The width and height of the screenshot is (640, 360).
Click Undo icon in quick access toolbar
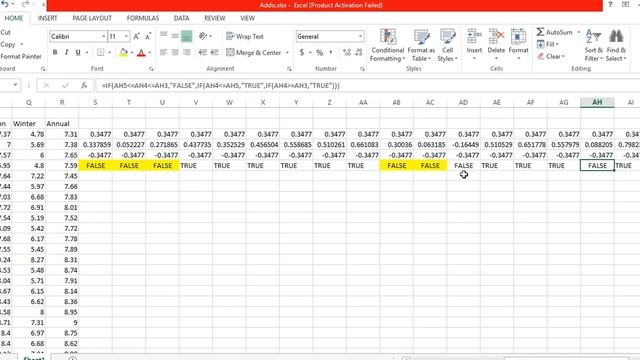tap(4, 4)
